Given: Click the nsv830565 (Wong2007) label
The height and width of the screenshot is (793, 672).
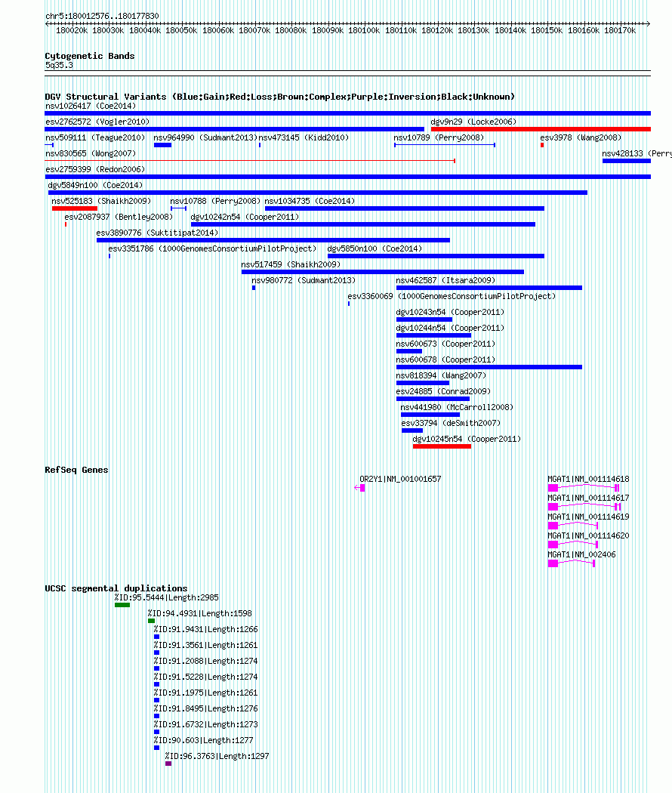Looking at the screenshot, I should 91,154.
